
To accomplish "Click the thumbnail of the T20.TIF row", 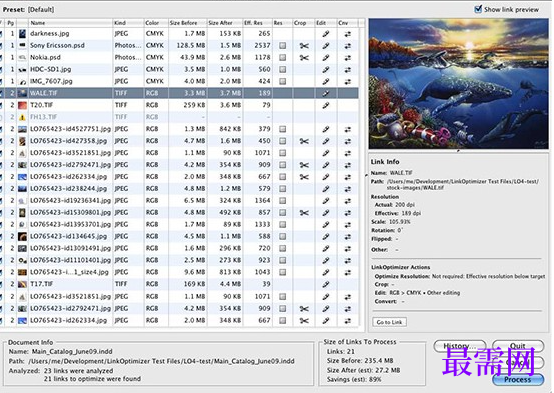I will [x=22, y=105].
